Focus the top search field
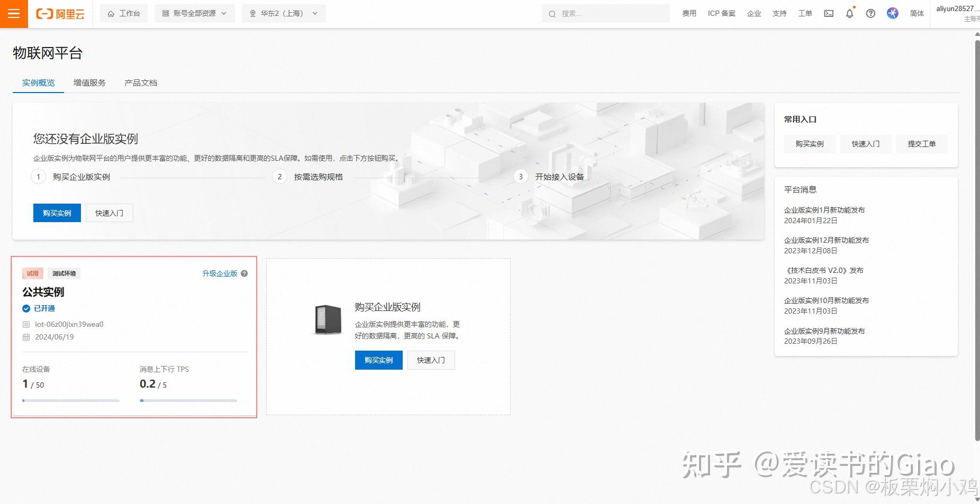 (606, 14)
